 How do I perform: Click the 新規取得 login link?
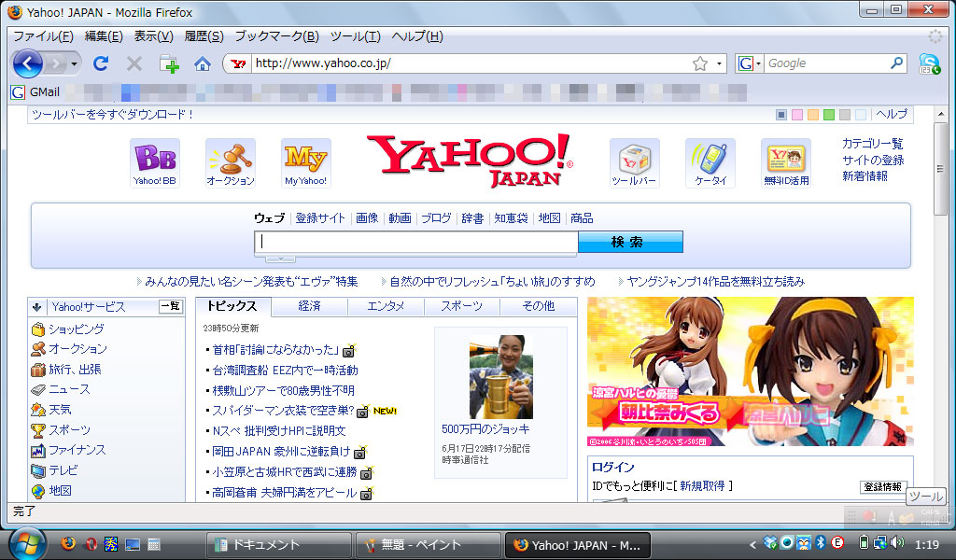tap(702, 485)
